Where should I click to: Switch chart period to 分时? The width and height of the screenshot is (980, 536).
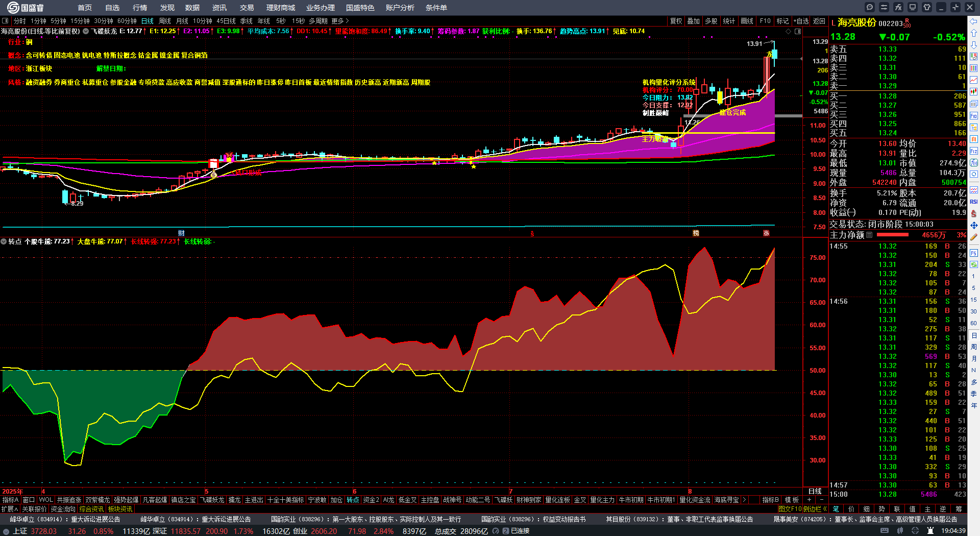coord(19,21)
